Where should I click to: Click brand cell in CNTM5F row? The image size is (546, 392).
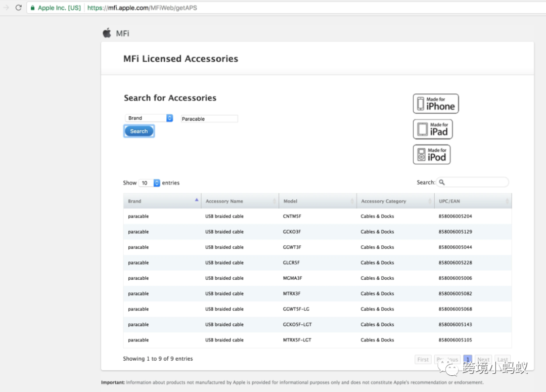(138, 216)
